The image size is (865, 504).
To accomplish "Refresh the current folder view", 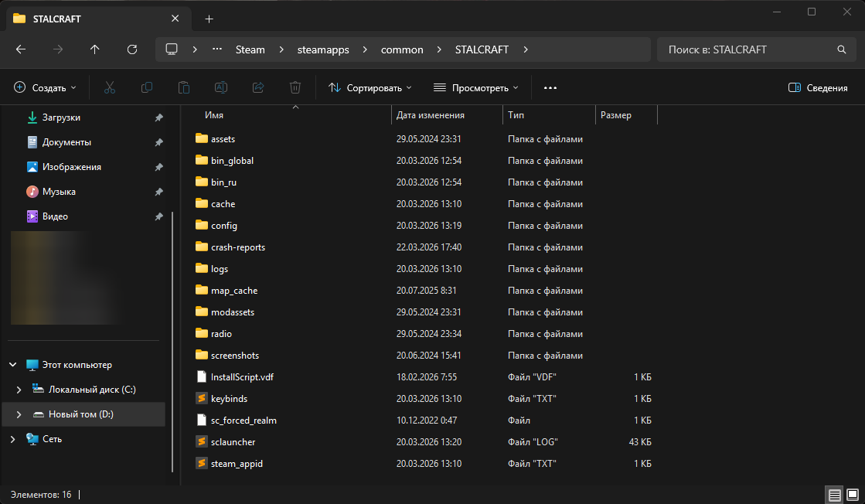I will pyautogui.click(x=132, y=49).
